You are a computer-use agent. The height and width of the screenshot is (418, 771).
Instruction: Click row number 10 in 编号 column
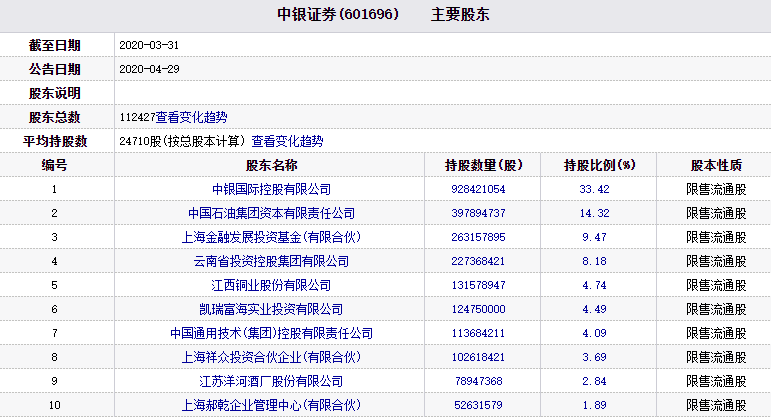coord(54,406)
